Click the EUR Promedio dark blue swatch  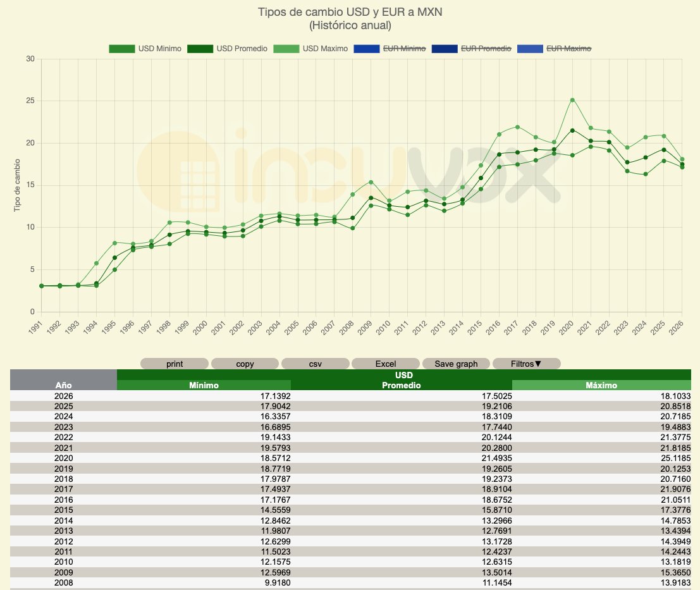click(x=445, y=49)
